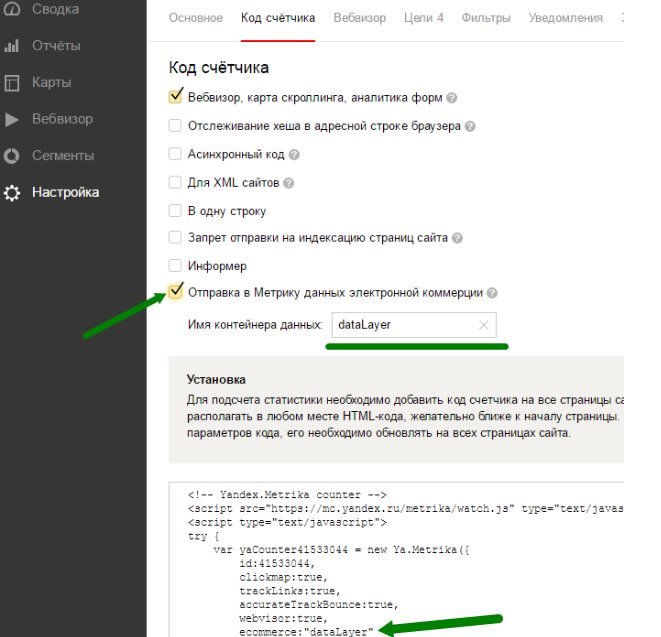Click the Установка heading
The height and width of the screenshot is (637, 661).
pos(216,380)
